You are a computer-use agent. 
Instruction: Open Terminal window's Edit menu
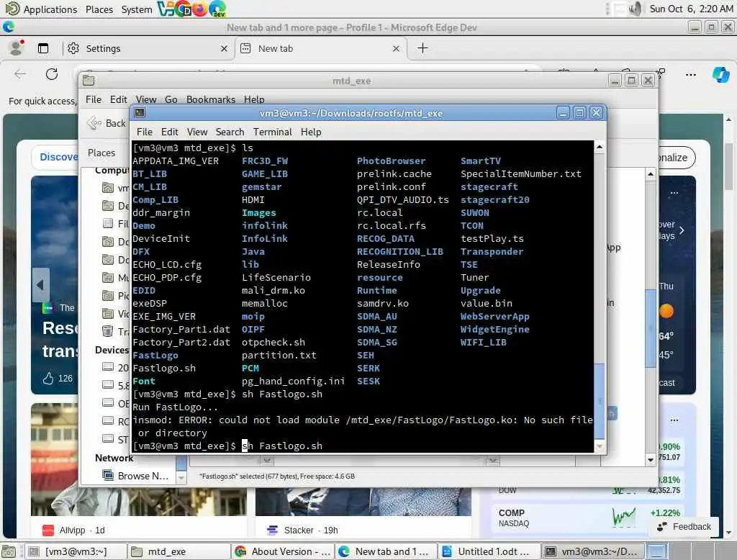169,132
